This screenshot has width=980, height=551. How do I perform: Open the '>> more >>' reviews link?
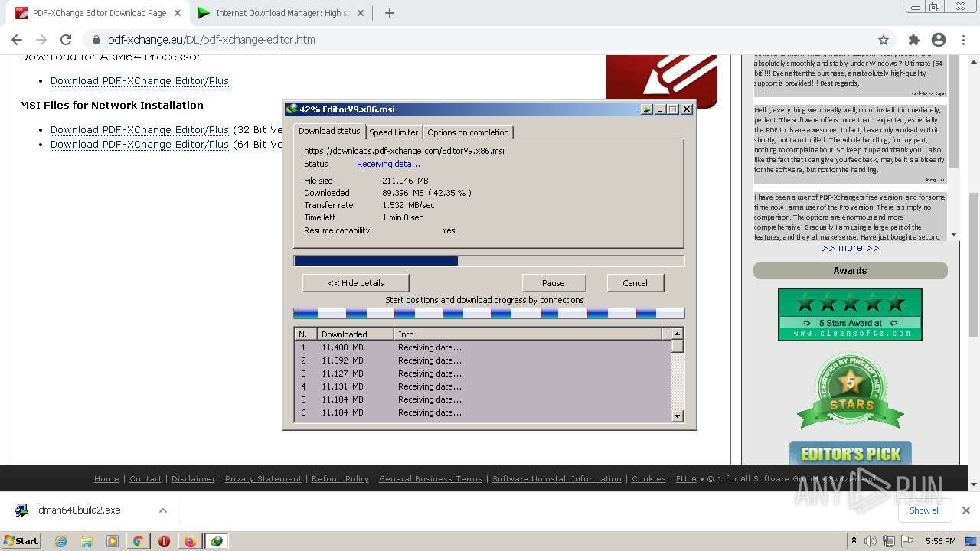tap(850, 248)
